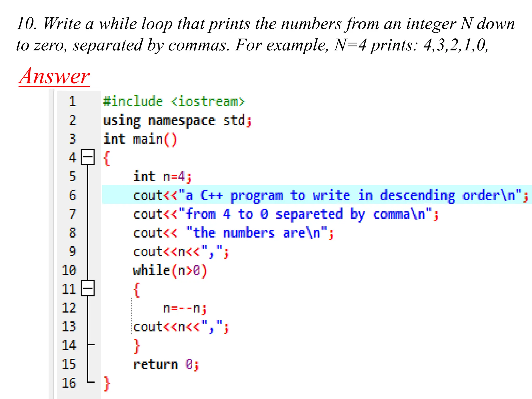Screen dimensions: 532x399
Task: Collapse the main function fold at line 4
Action: pyautogui.click(x=88, y=157)
